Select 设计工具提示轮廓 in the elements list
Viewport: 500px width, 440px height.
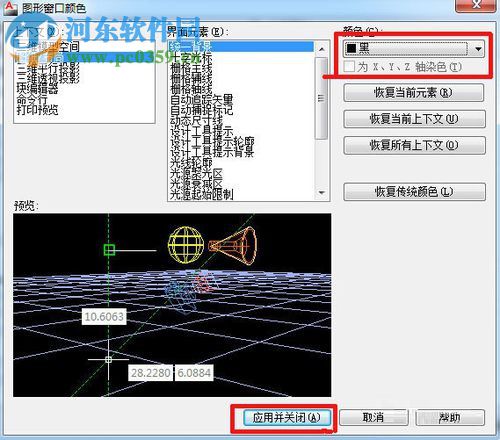212,141
